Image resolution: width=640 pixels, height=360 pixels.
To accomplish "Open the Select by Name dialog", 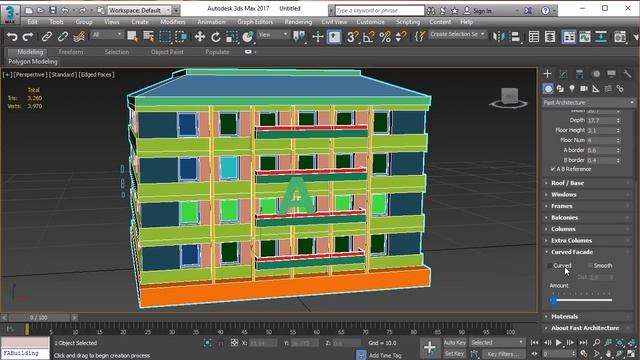I will coord(149,37).
